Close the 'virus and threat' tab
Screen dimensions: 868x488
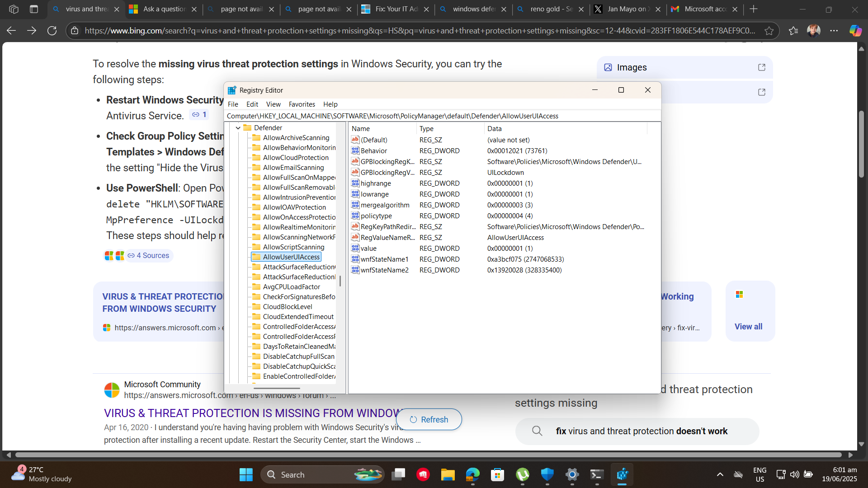[117, 9]
